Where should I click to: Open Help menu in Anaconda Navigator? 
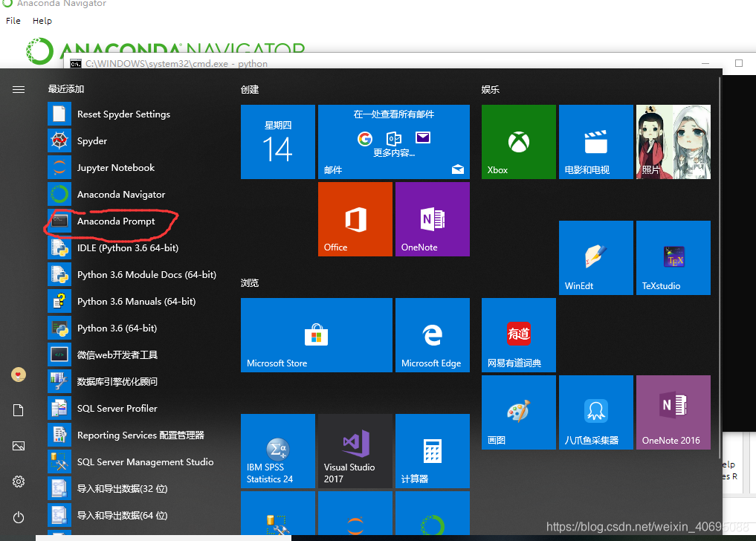(x=42, y=21)
